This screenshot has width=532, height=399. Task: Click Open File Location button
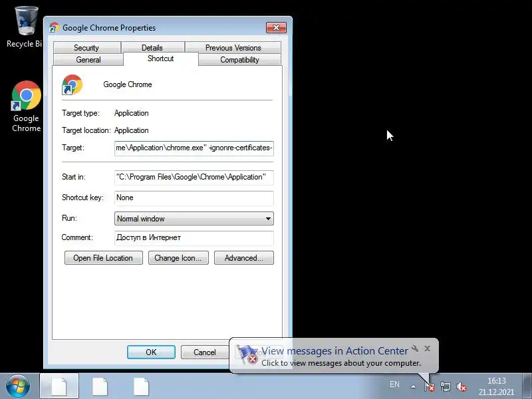click(104, 258)
